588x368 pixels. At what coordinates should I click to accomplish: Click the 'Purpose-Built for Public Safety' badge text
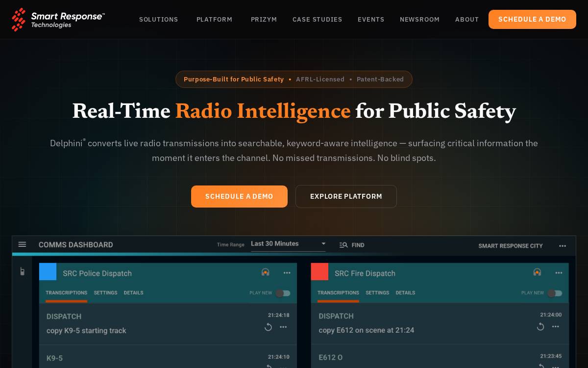pos(234,79)
